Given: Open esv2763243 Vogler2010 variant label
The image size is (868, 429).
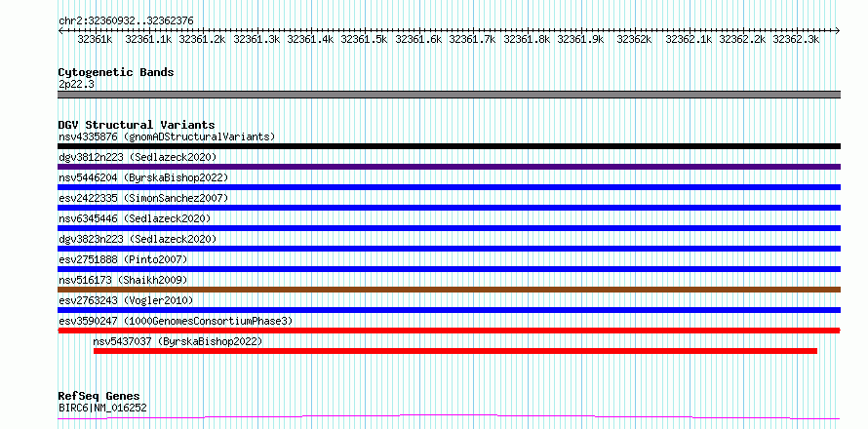Looking at the screenshot, I should tap(126, 300).
